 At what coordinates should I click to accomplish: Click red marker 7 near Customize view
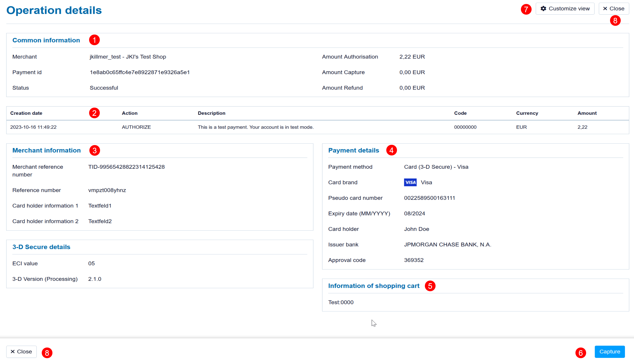coord(526,10)
